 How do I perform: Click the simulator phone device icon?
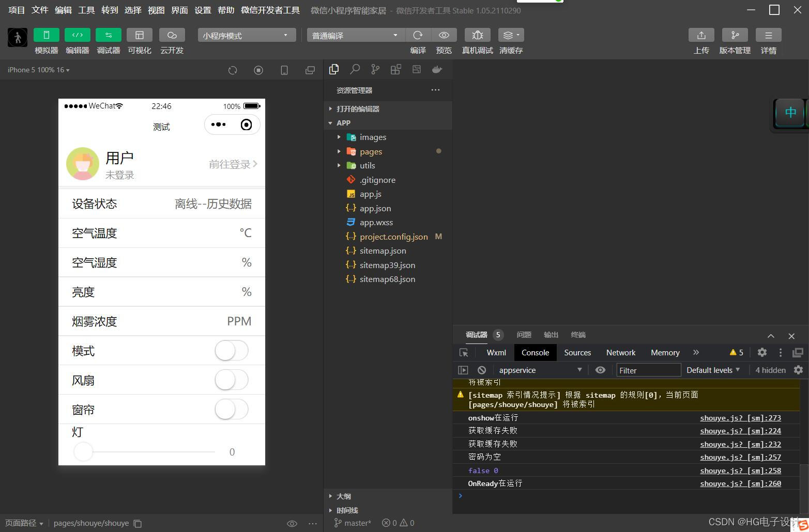284,70
